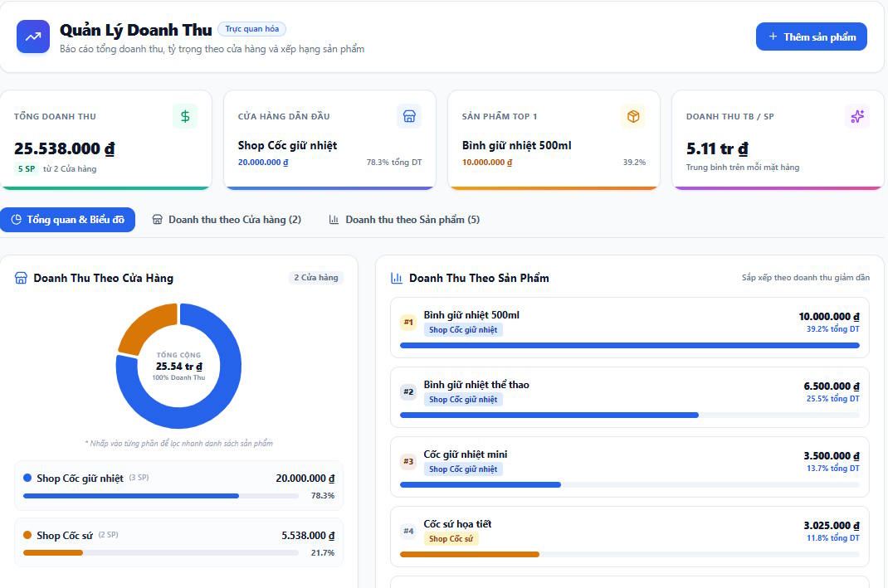Viewport: 888px width, 588px height.
Task: Click the #3 rank badge
Action: (x=408, y=461)
